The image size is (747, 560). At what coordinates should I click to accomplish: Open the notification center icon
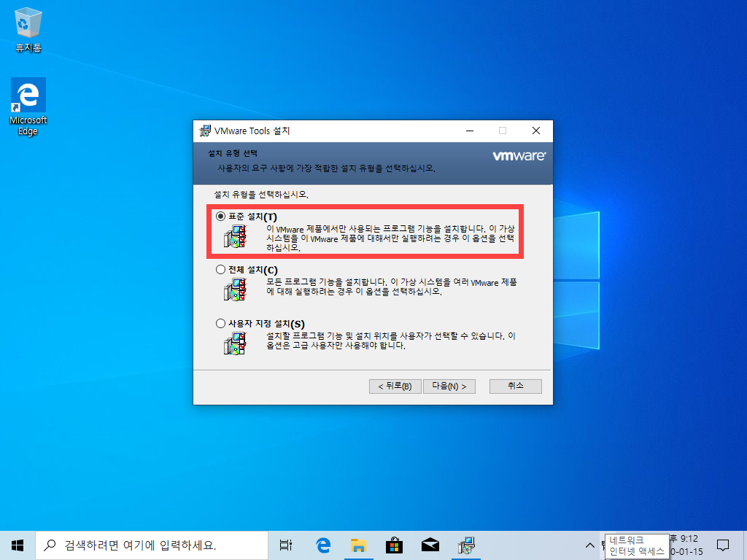tap(723, 545)
